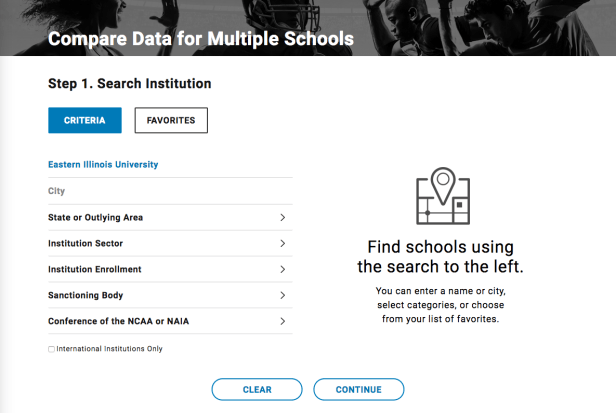The height and width of the screenshot is (413, 616).
Task: Select the Sanctioning Body label
Action: coord(85,295)
